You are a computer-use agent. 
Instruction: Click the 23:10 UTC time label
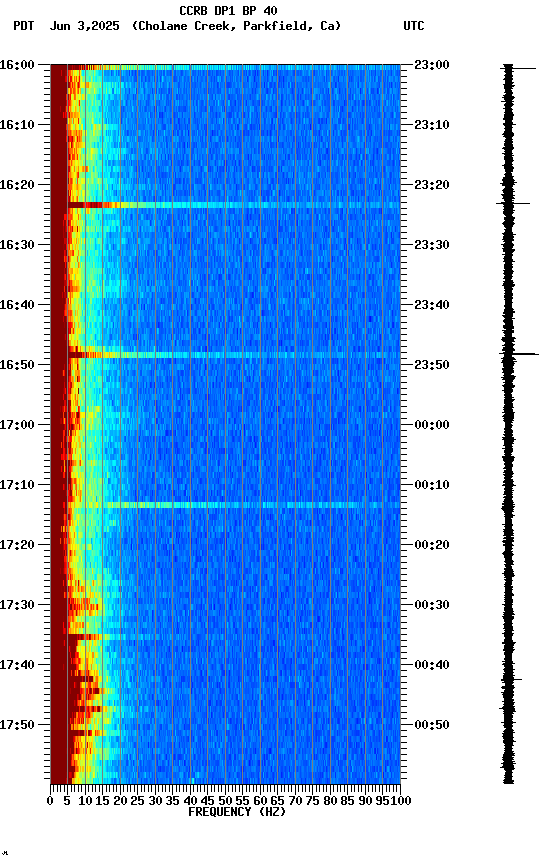(x=432, y=125)
